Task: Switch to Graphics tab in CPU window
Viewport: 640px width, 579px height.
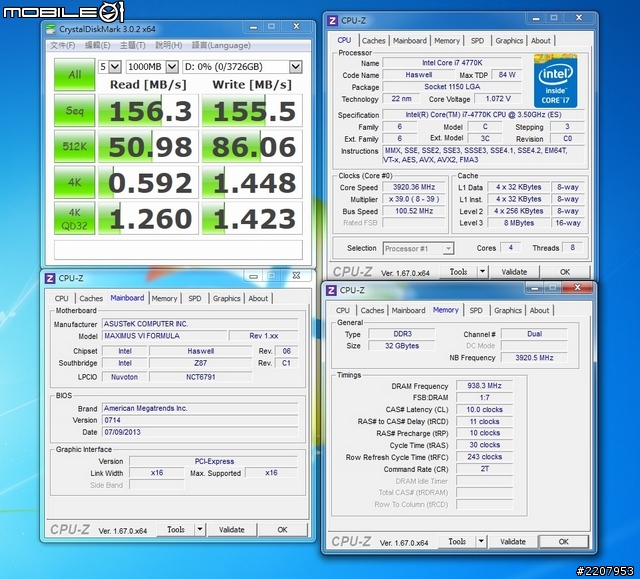Action: coord(509,41)
